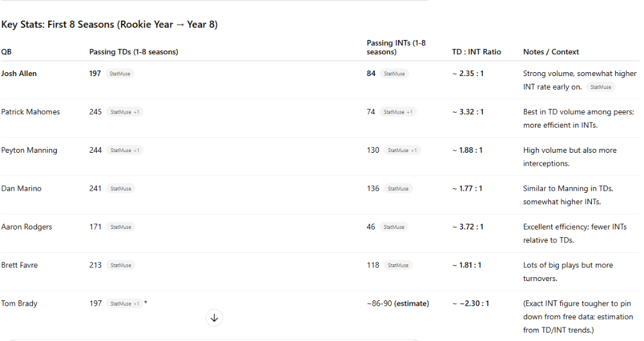Open StatMuse source for Aaron Rodgers' 46 INTs
644x341 pixels.
click(394, 227)
